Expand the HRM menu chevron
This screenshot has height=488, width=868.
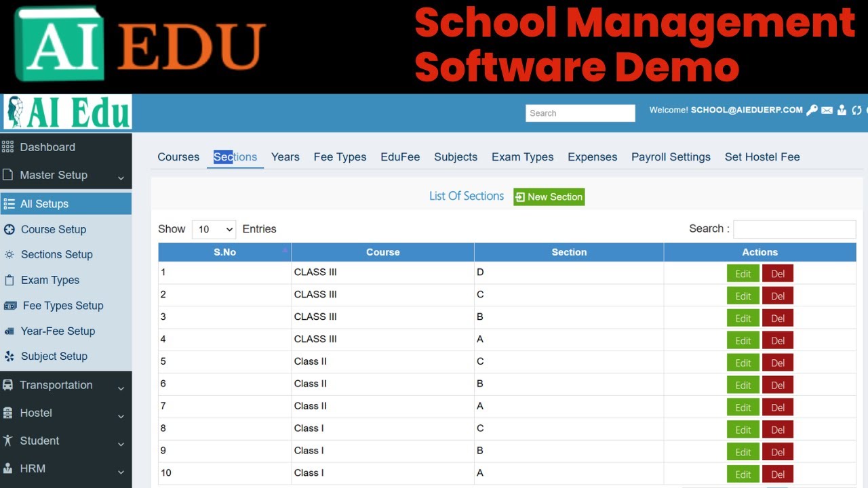[121, 472]
